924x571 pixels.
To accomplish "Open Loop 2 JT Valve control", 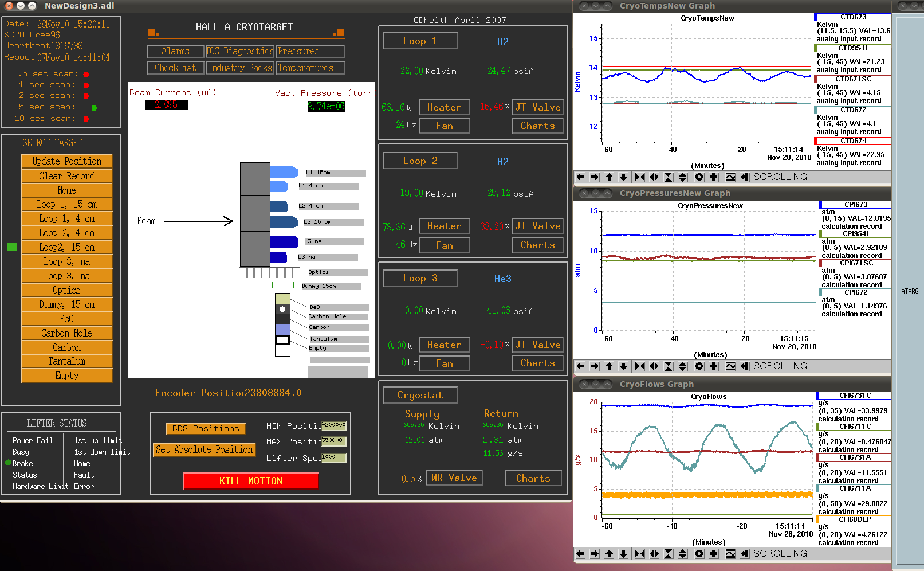I will pos(537,226).
